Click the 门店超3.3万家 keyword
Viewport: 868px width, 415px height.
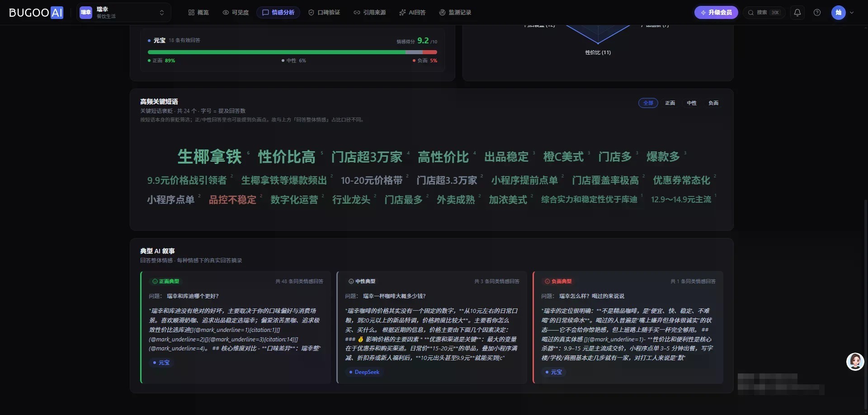(447, 180)
